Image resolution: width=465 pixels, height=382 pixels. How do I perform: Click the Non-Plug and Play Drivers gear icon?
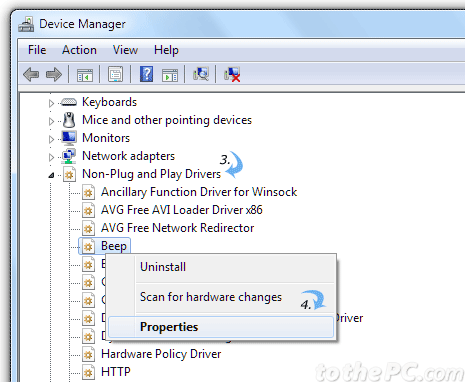tap(69, 174)
